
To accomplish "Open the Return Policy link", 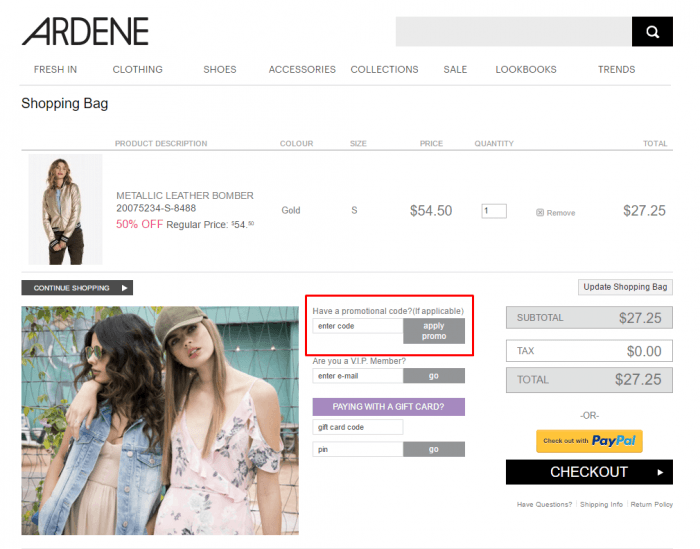I will click(651, 505).
